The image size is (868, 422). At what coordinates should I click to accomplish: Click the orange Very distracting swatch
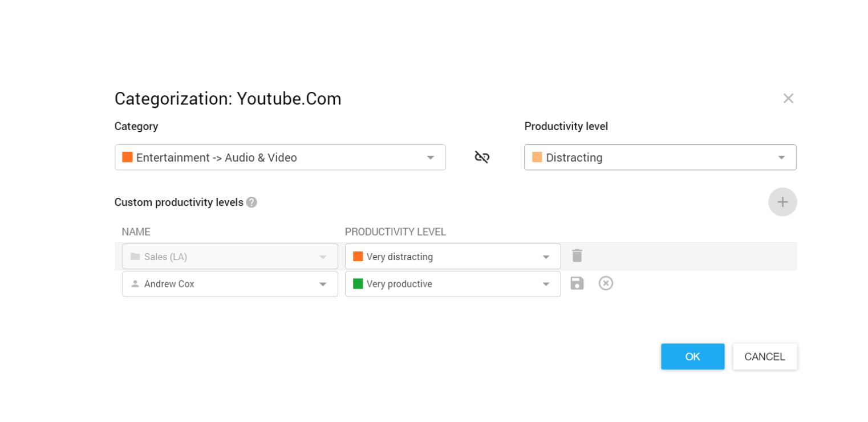coord(358,256)
